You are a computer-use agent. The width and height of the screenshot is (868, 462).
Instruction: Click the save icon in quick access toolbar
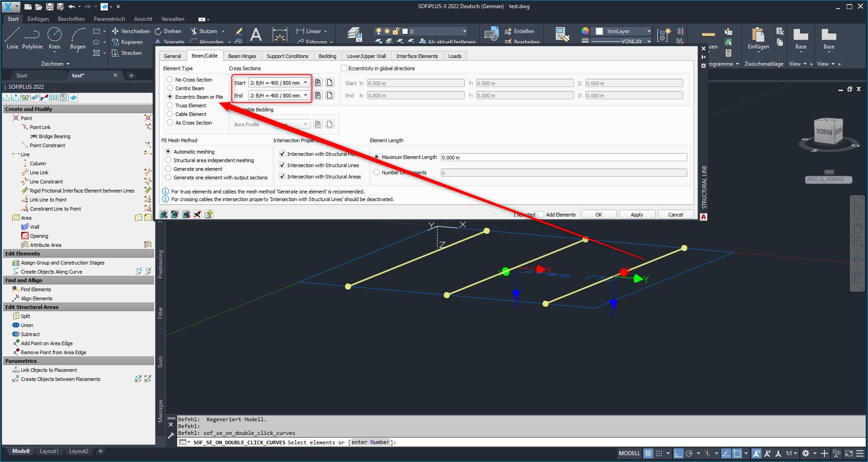coord(50,7)
